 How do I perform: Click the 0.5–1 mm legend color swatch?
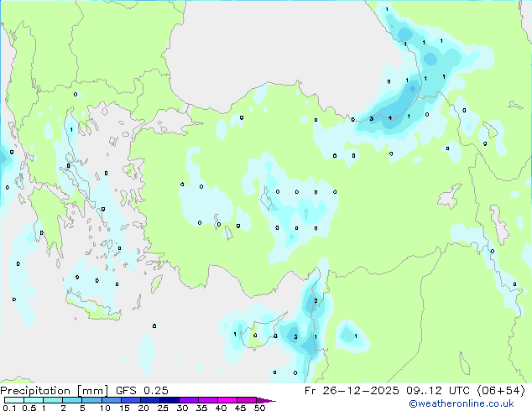[34, 400]
